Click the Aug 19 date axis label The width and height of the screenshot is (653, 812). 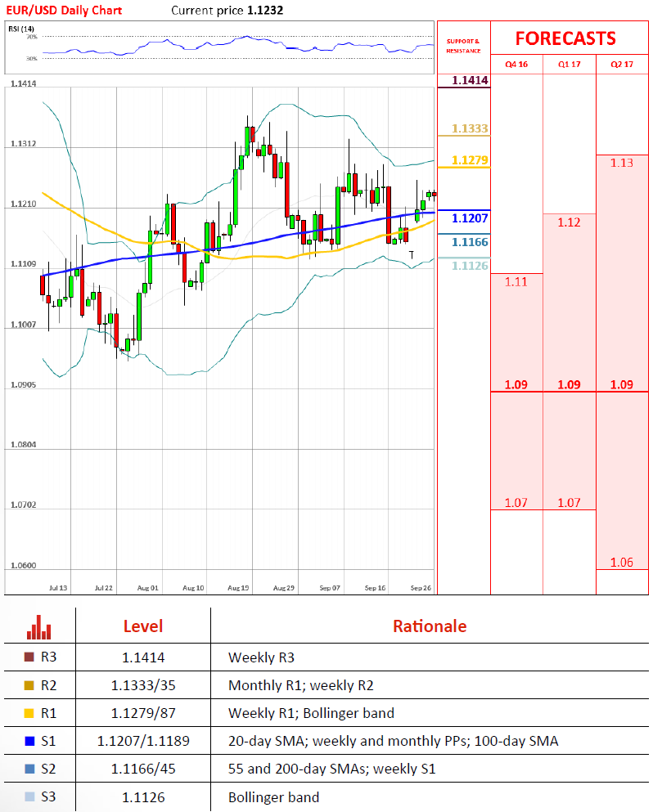(238, 588)
